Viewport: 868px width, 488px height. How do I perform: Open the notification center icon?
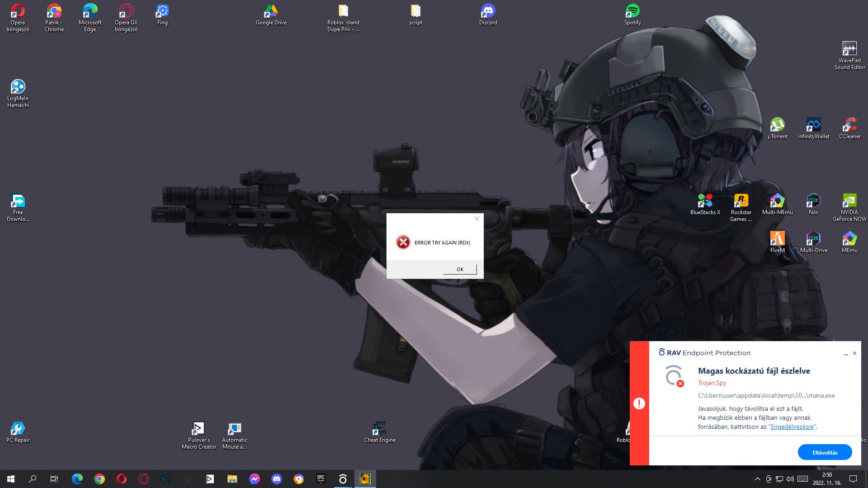point(853,479)
